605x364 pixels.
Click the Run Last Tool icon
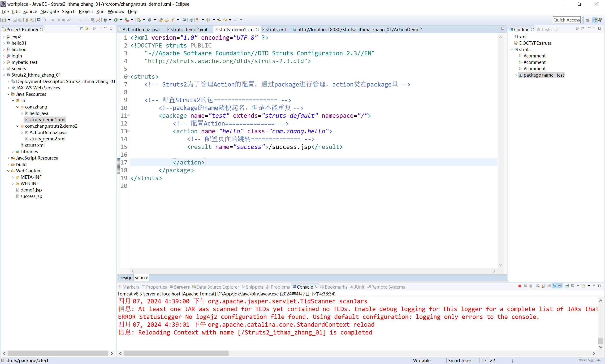126,20
